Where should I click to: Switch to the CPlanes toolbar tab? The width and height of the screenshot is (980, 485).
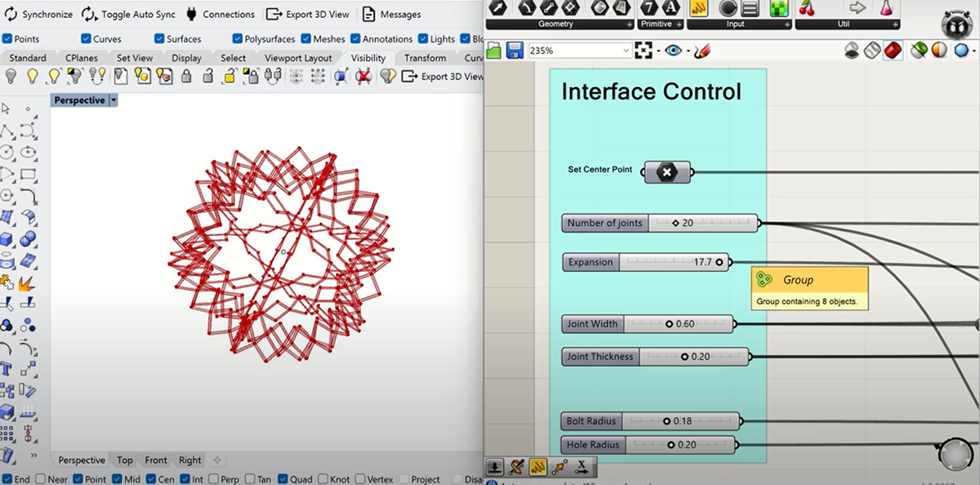tap(81, 58)
